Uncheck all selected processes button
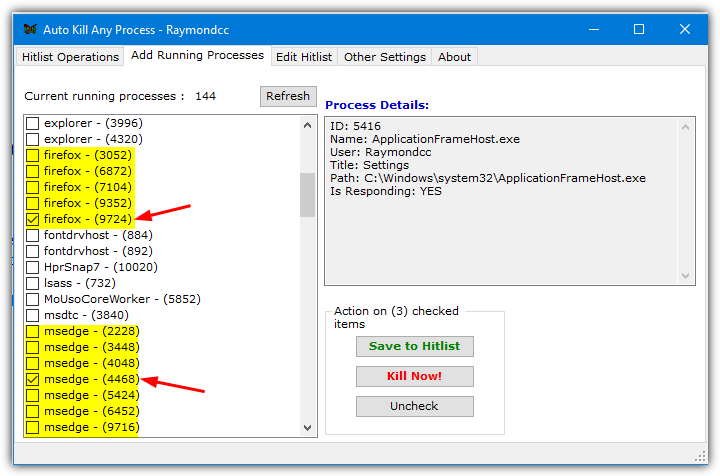This screenshot has width=720, height=476. [415, 406]
